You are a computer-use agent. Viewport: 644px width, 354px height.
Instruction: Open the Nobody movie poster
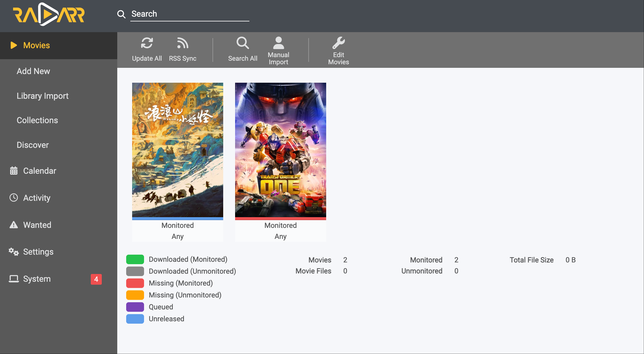pyautogui.click(x=178, y=150)
